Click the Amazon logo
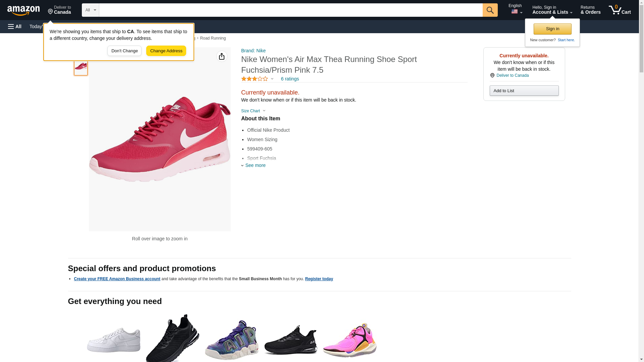 pos(23,10)
